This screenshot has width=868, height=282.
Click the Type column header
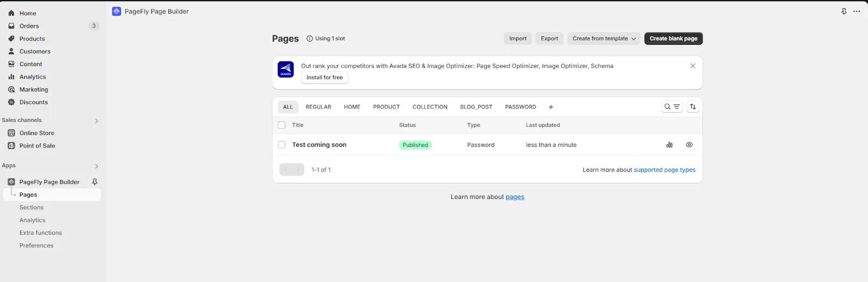coord(474,125)
